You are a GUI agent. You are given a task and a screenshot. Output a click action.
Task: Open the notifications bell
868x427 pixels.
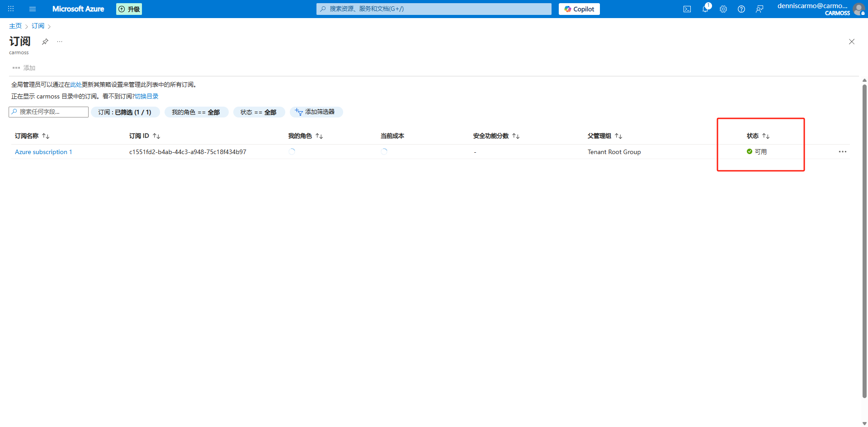tap(705, 9)
